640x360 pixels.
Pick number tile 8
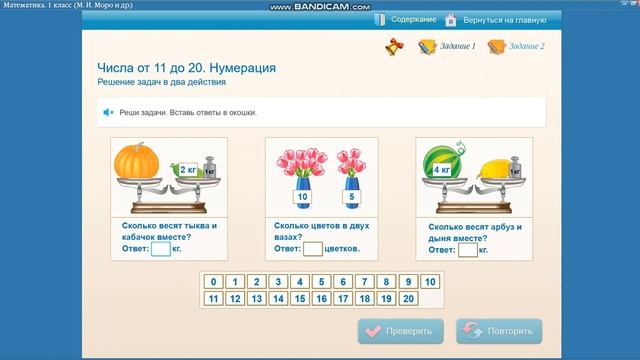coord(387,282)
